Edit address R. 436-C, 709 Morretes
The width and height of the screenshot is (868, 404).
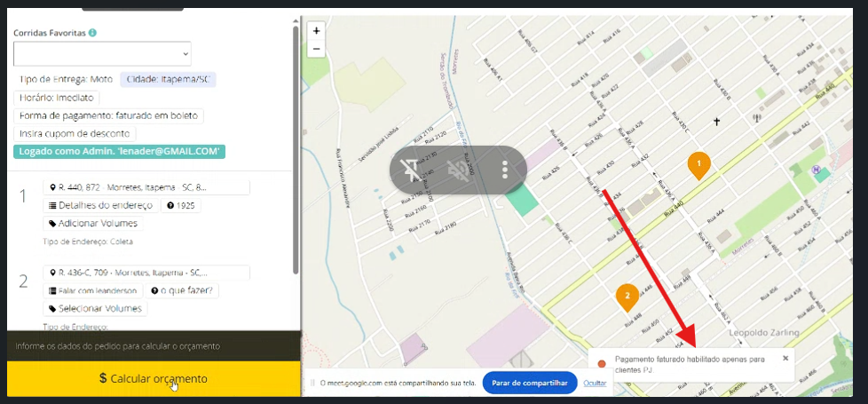pyautogui.click(x=146, y=273)
